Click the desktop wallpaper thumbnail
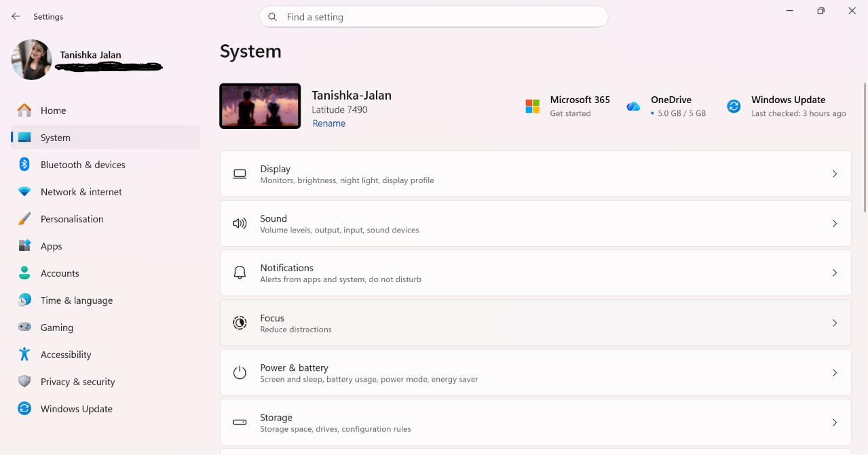Image resolution: width=868 pixels, height=455 pixels. point(260,106)
